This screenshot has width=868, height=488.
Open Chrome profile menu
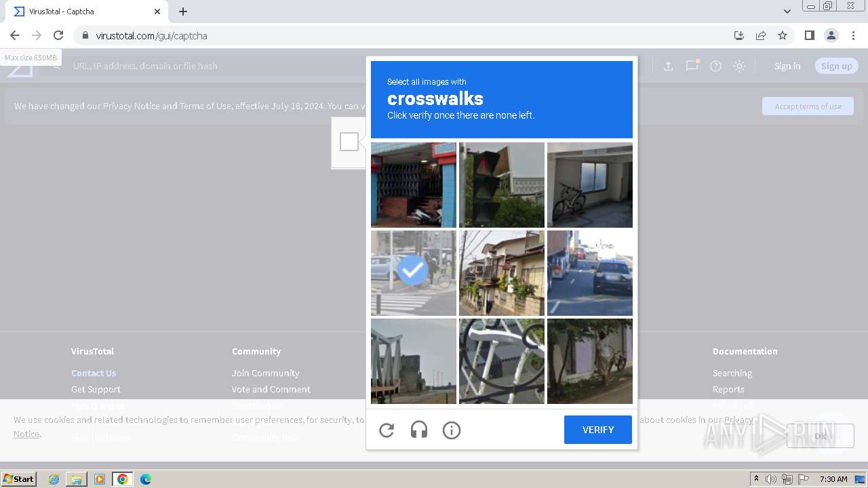[x=831, y=35]
